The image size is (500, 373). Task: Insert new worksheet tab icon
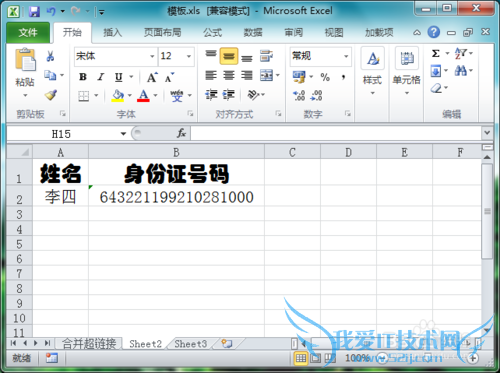[227, 343]
